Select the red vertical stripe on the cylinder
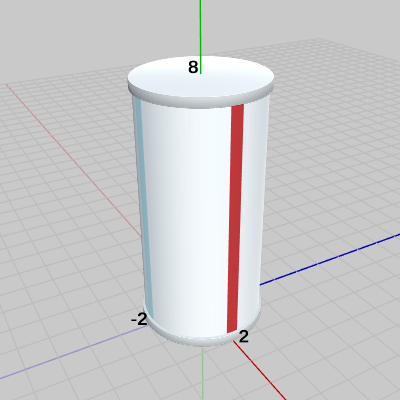The width and height of the screenshot is (400, 400). click(x=235, y=218)
